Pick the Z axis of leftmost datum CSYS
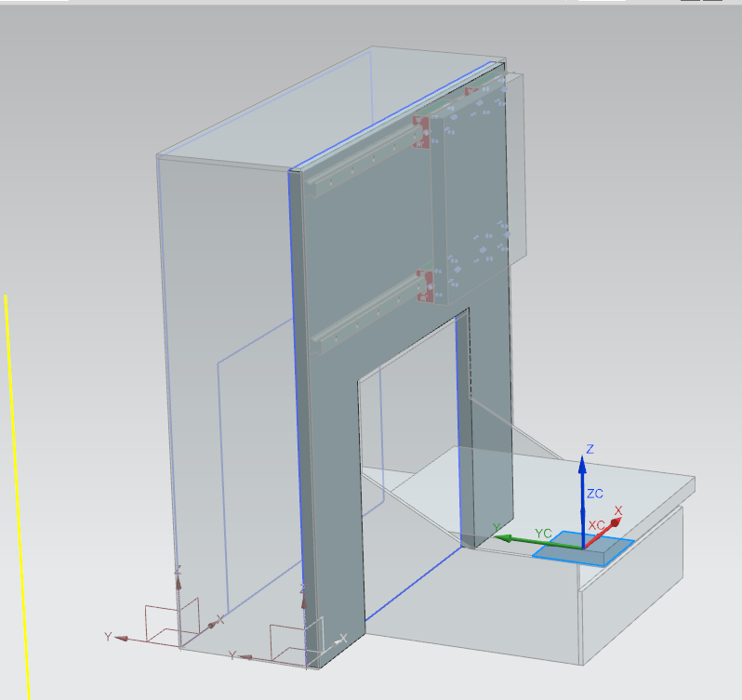Image resolution: width=742 pixels, height=700 pixels. tap(179, 588)
